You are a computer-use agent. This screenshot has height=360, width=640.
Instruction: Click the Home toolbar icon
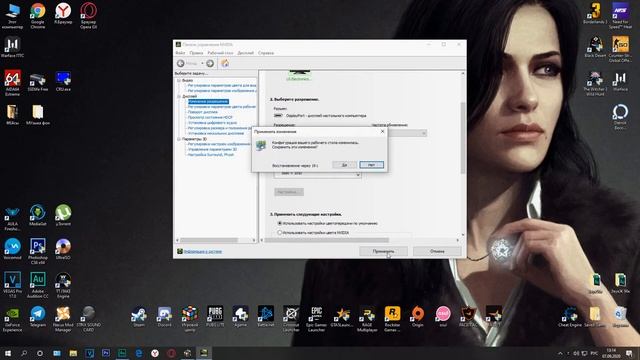(x=225, y=63)
